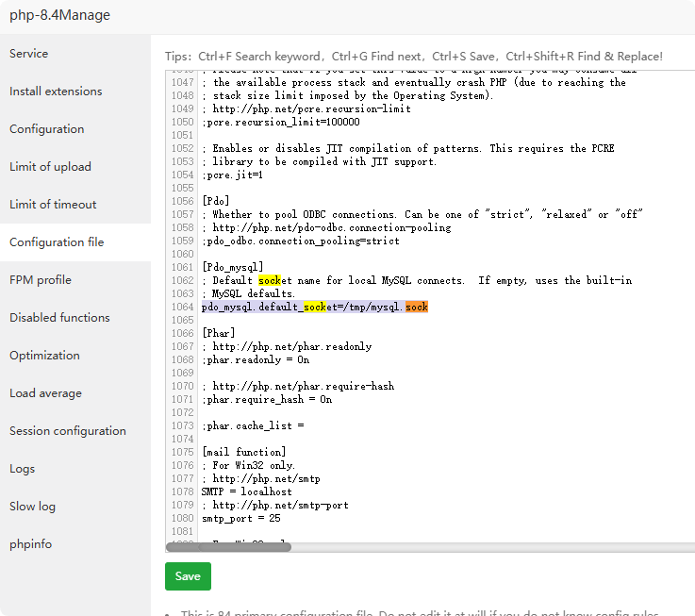Click the ;pcre.jit=1 line in editor
The height and width of the screenshot is (616, 695).
point(233,175)
